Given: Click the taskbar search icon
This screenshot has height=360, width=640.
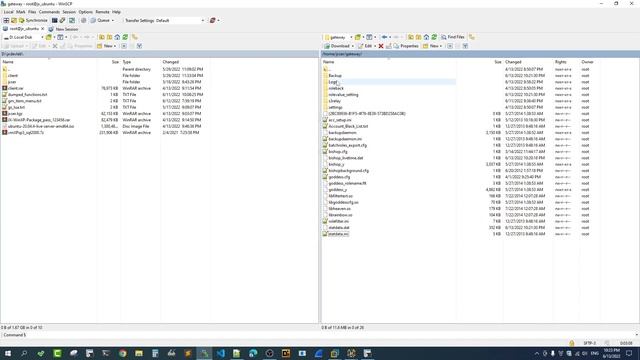Looking at the screenshot, I should click(24, 353).
